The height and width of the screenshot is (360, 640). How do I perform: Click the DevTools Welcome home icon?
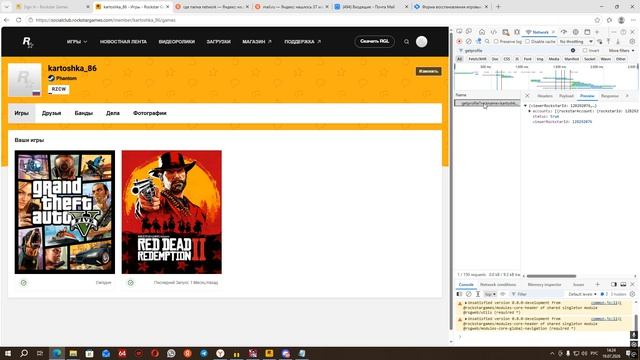click(482, 32)
